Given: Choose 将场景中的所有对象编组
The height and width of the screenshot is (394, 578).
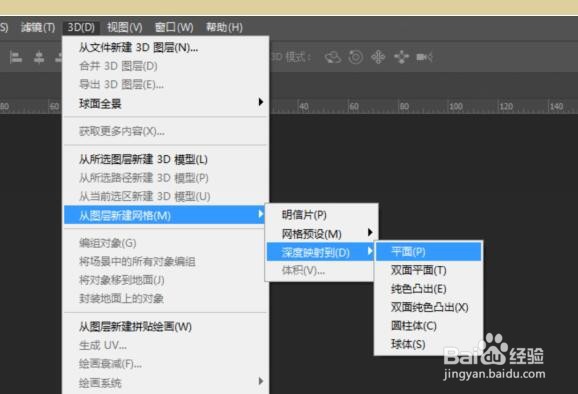Looking at the screenshot, I should click(166, 262).
